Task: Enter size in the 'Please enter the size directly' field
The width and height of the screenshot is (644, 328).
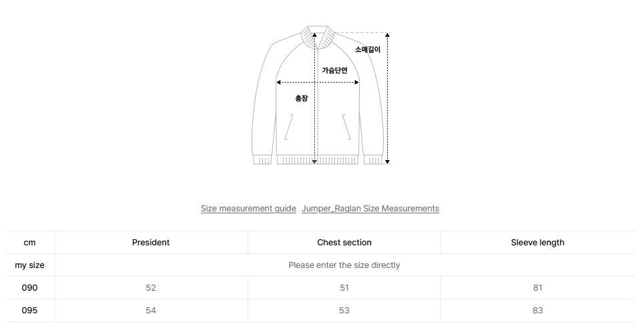Action: coord(344,265)
